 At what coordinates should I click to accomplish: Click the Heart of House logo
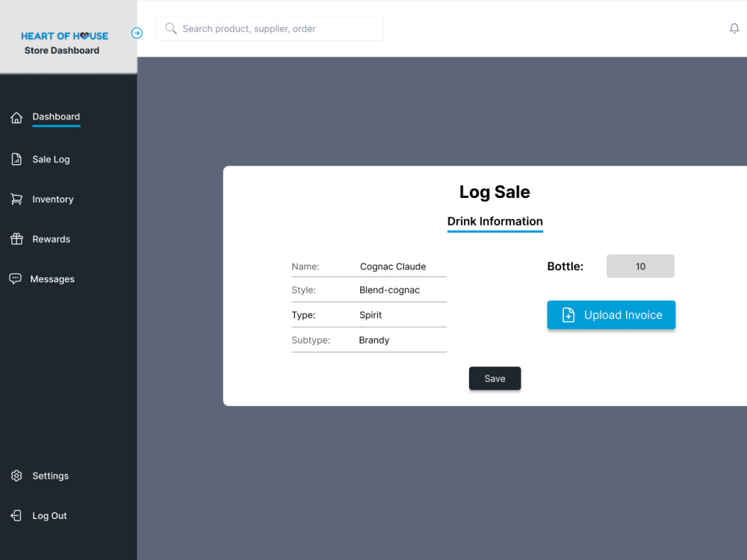(64, 36)
